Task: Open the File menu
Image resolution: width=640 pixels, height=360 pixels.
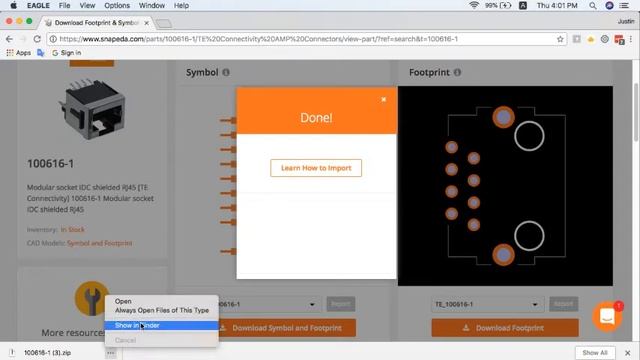Action: tap(64, 6)
